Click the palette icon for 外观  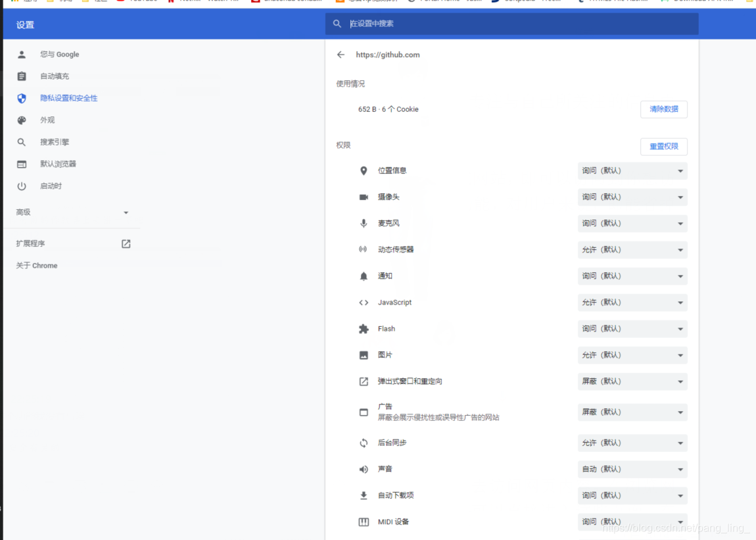pyautogui.click(x=22, y=120)
